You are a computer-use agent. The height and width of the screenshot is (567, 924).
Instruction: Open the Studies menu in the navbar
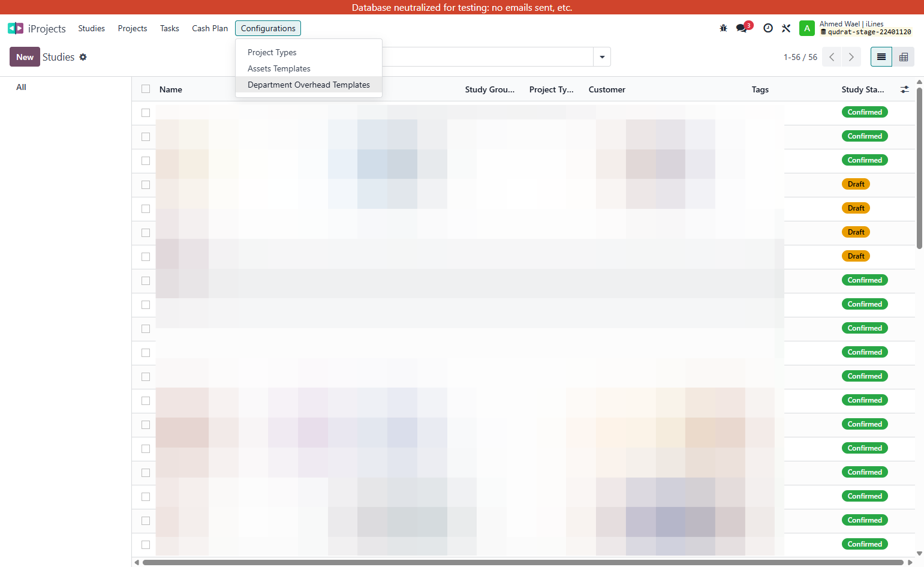[x=91, y=28]
